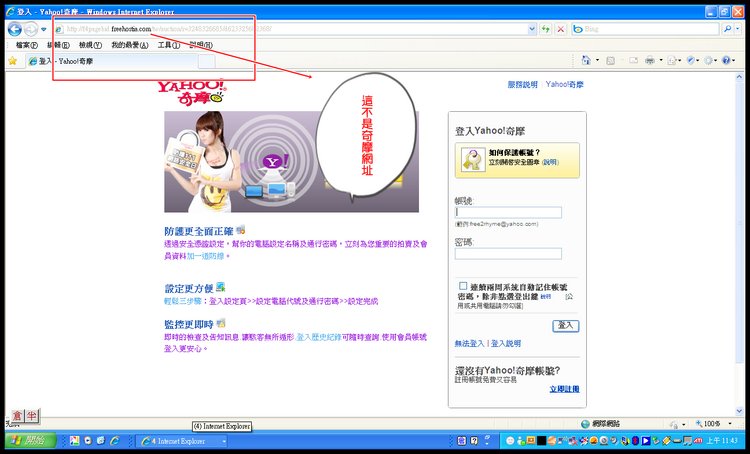Screen dimensions: 750x454
Task: Click the red Stop loading icon
Action: [x=561, y=29]
